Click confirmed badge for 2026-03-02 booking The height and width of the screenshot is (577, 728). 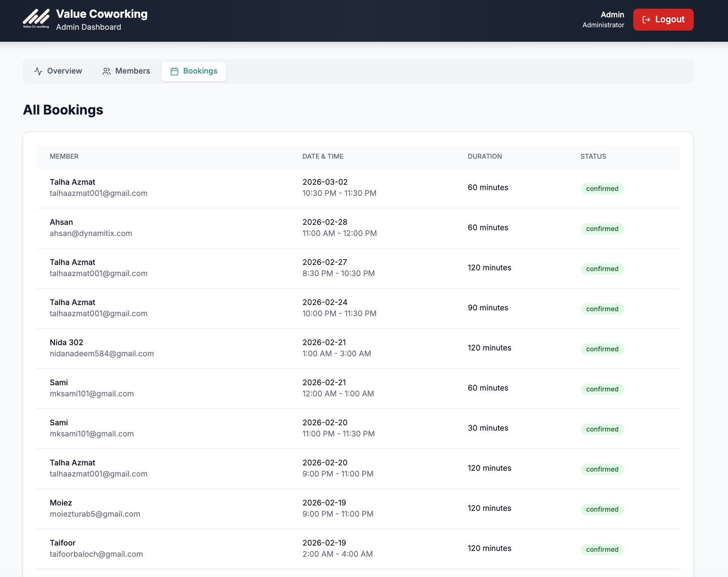(602, 188)
